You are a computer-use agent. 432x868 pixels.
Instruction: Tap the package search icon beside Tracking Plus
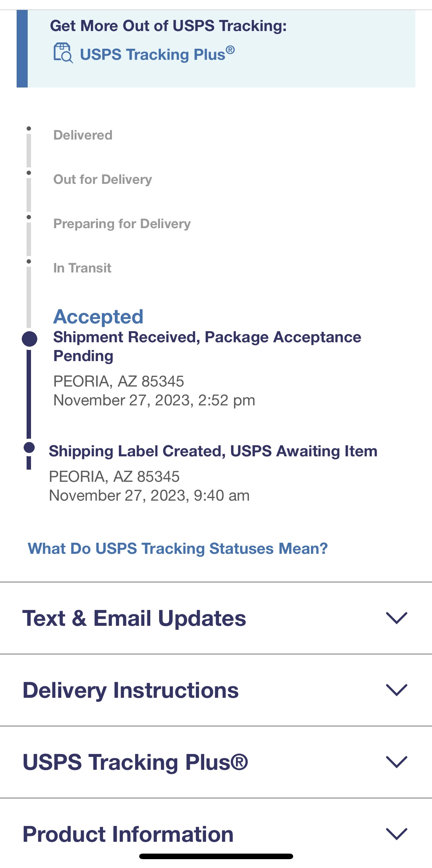[x=63, y=53]
